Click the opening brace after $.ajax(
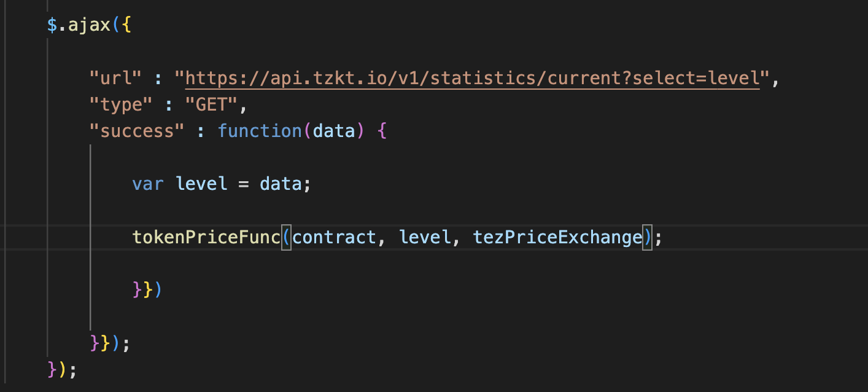Viewport: 868px width, 392px height. point(126,26)
